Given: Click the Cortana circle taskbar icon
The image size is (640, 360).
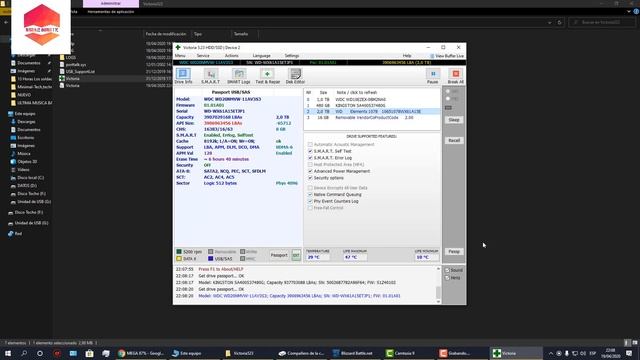Looking at the screenshot, I should pos(40,353).
